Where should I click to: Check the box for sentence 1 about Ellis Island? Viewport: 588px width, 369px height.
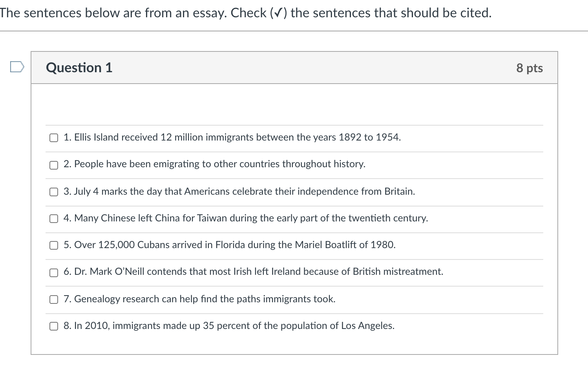pos(53,138)
